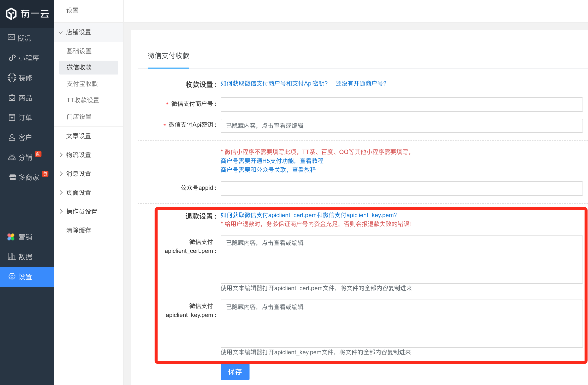The image size is (588, 385).
Task: Open link 还没有开通商户号?
Action: pos(361,83)
